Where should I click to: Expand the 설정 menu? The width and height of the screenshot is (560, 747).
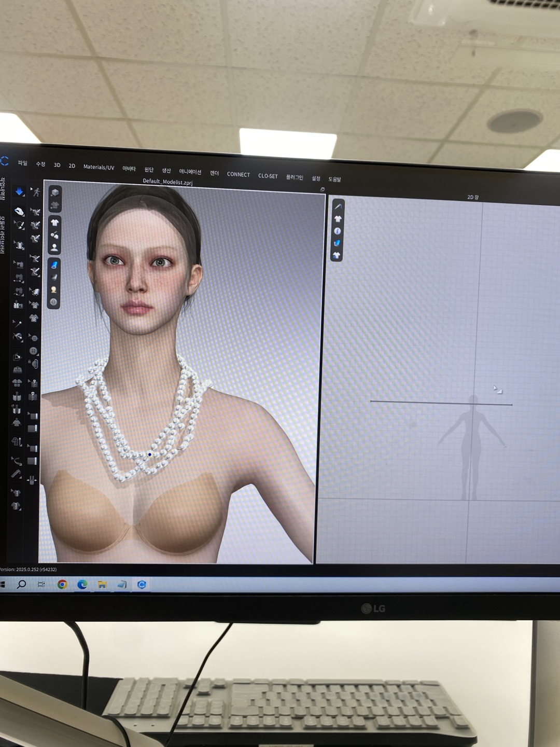click(x=316, y=178)
